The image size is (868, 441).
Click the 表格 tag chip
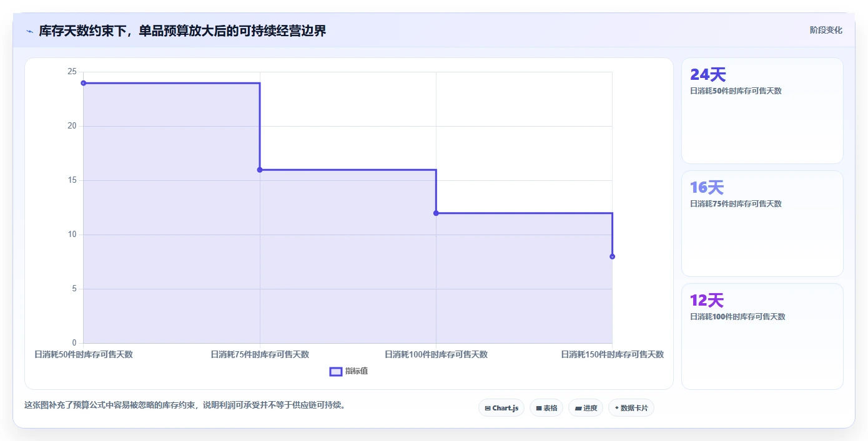[x=546, y=408]
